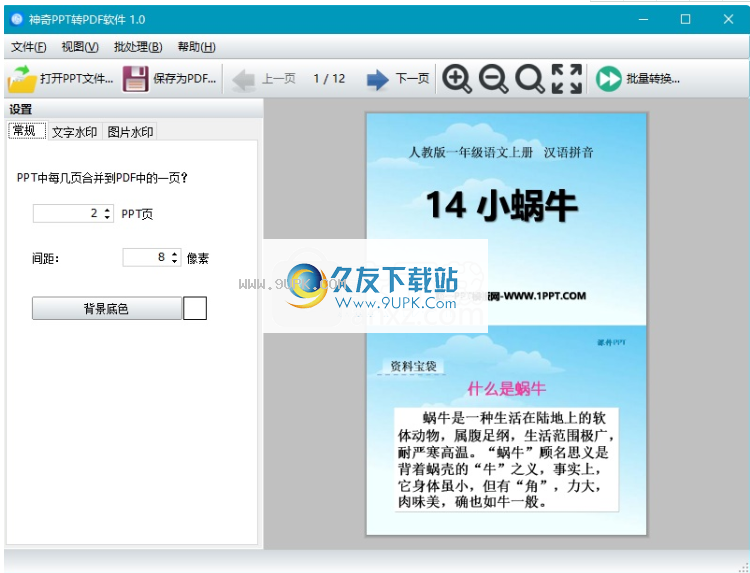Zoom out with magnifier minus icon

click(493, 79)
